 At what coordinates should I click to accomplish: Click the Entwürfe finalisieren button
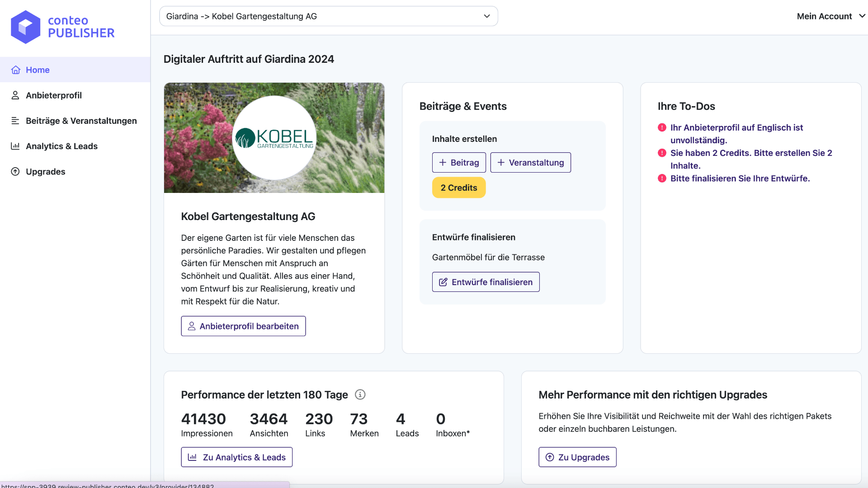click(486, 282)
